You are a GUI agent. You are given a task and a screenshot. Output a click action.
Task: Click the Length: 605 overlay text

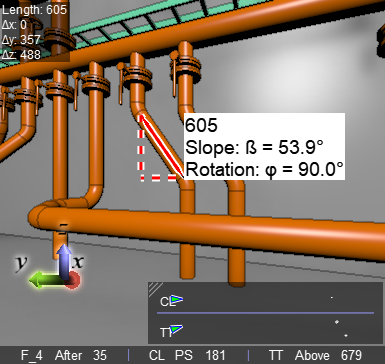[34, 9]
